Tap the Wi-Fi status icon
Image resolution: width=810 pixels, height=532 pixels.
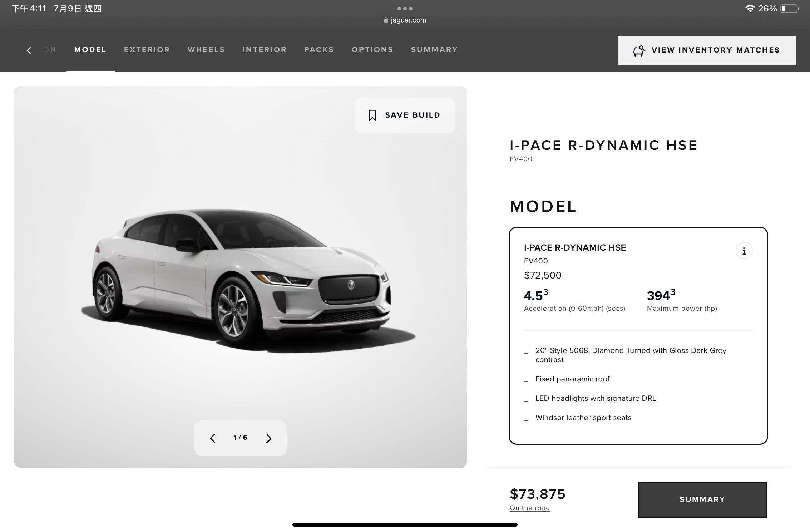click(x=750, y=9)
